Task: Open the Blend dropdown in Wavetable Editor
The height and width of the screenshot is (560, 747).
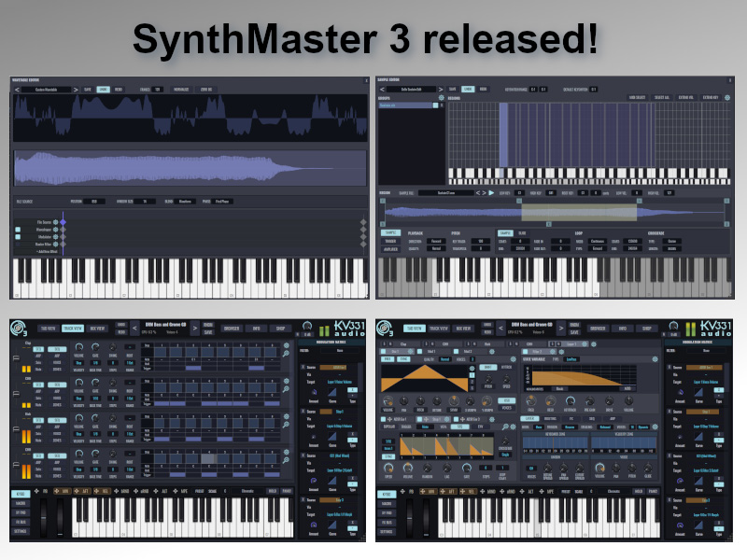Action: (185, 202)
